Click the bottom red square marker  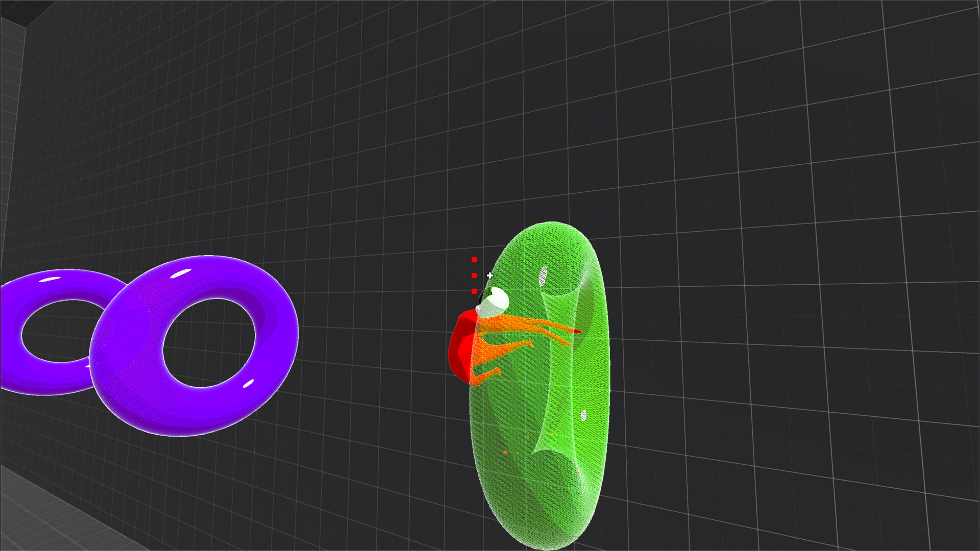point(474,291)
